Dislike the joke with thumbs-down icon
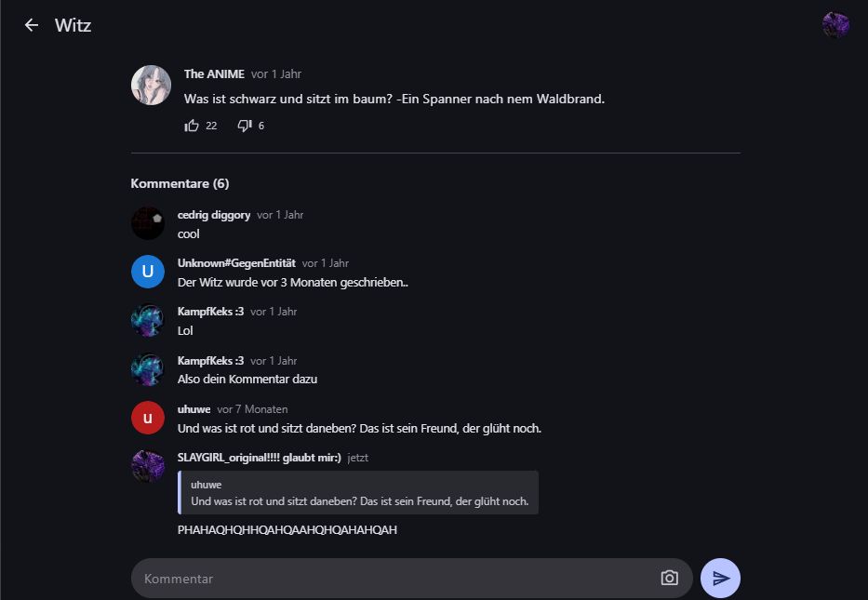 pyautogui.click(x=245, y=126)
